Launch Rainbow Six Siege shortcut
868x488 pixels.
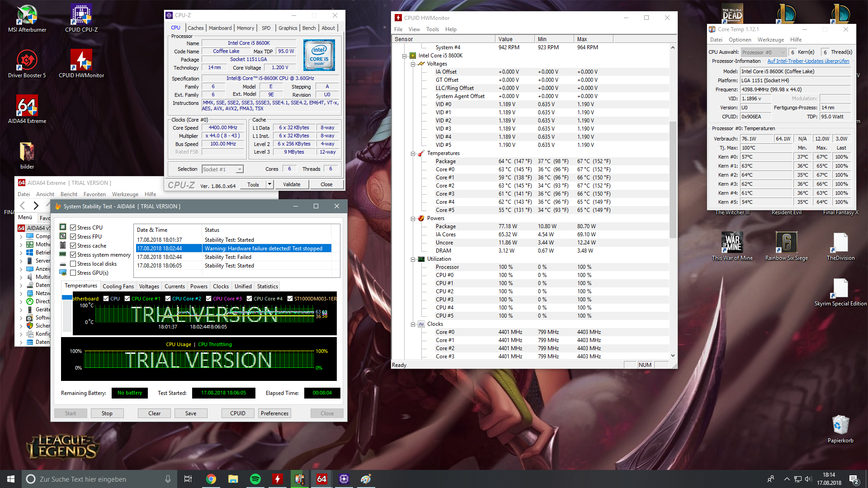(787, 246)
